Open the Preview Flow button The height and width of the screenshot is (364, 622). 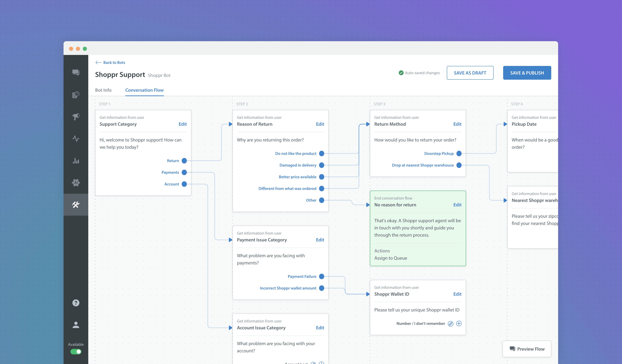[x=527, y=349]
